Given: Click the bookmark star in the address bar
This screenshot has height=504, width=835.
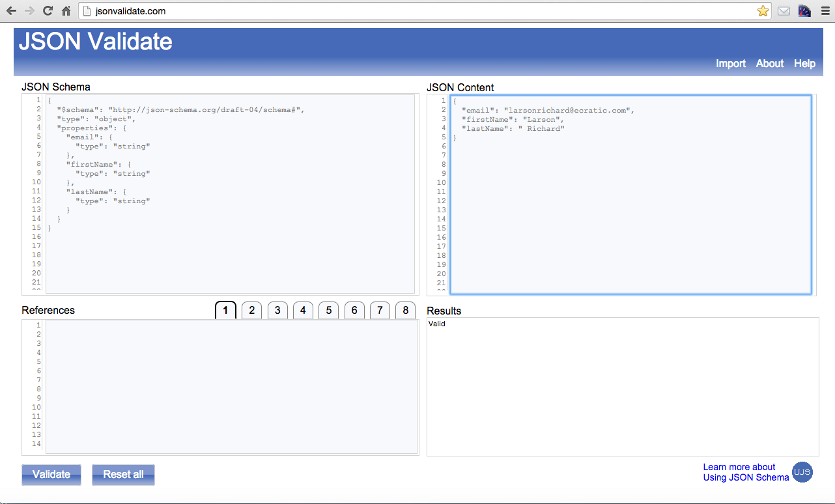Looking at the screenshot, I should click(763, 10).
